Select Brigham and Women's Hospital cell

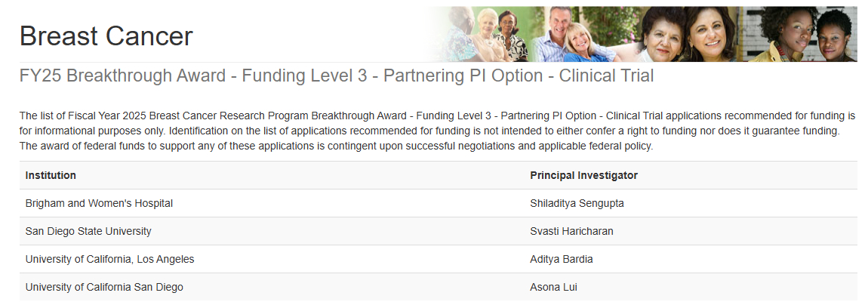(x=99, y=203)
